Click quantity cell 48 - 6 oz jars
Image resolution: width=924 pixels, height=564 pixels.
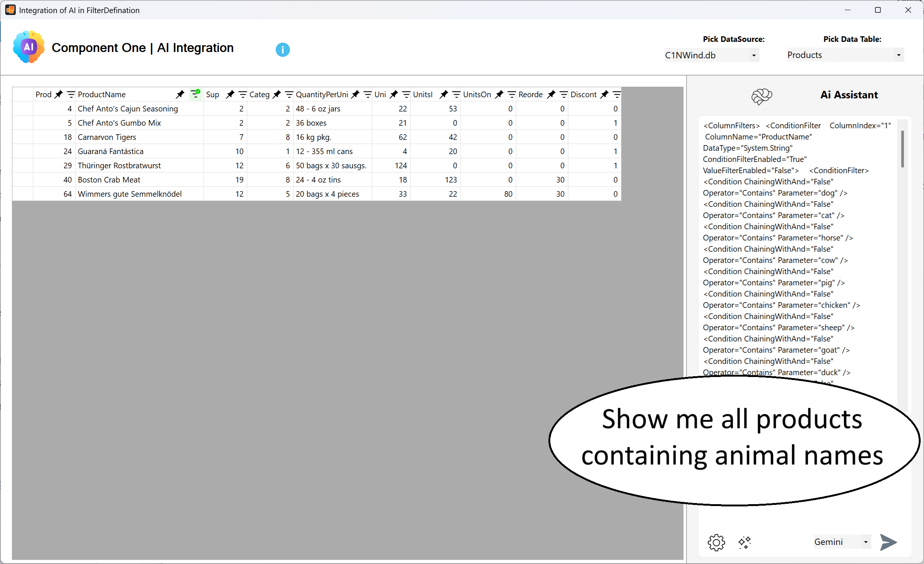[332, 109]
